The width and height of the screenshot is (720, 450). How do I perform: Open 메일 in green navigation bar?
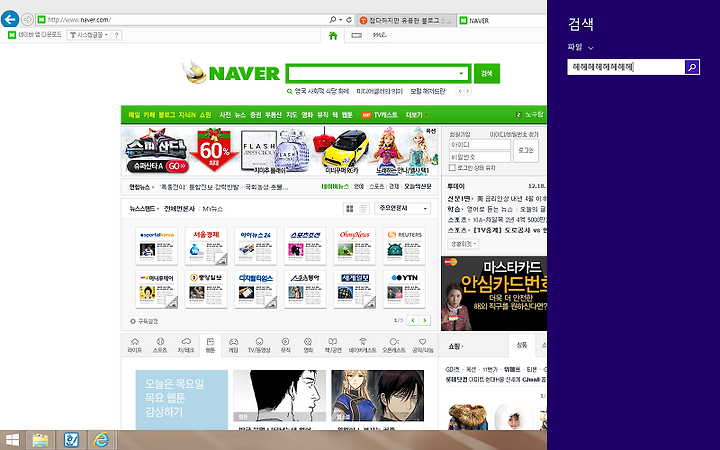point(134,115)
